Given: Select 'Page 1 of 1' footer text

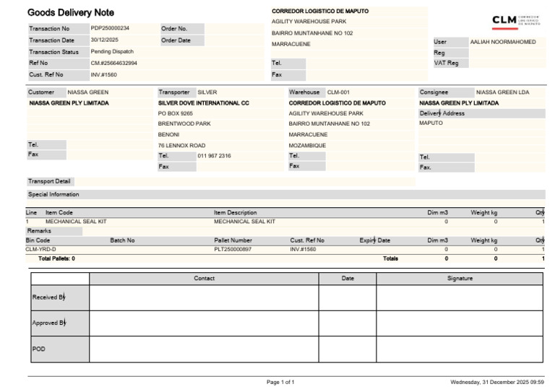Looking at the screenshot, I should [x=280, y=382].
